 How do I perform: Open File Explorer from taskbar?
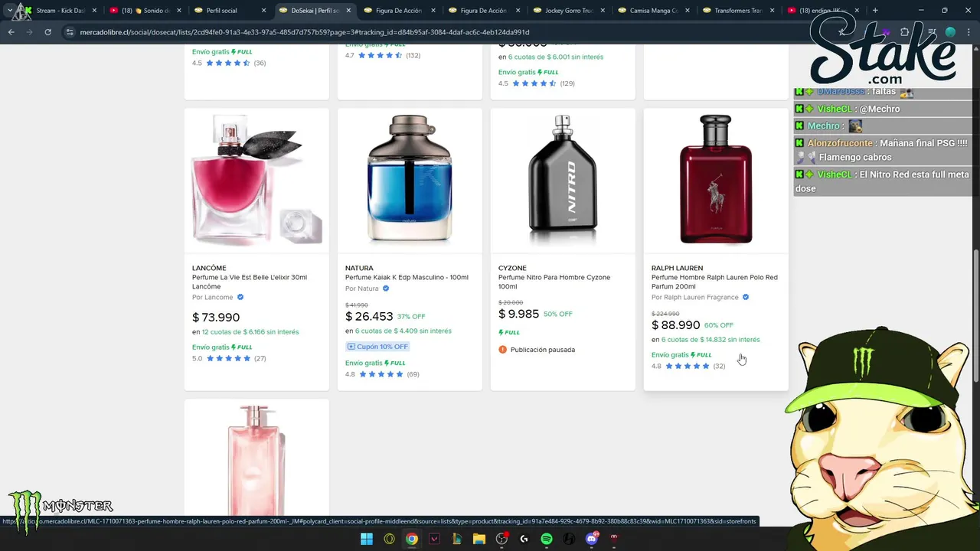[479, 539]
